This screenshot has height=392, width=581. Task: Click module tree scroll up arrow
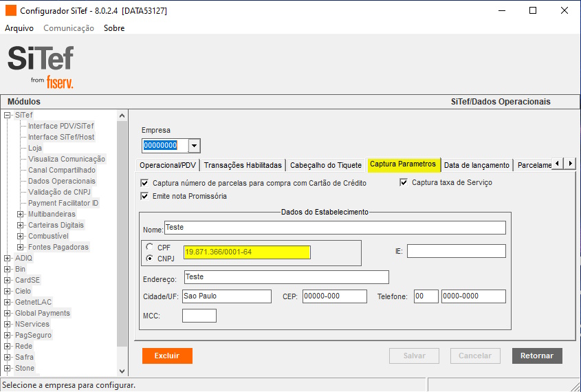point(122,116)
